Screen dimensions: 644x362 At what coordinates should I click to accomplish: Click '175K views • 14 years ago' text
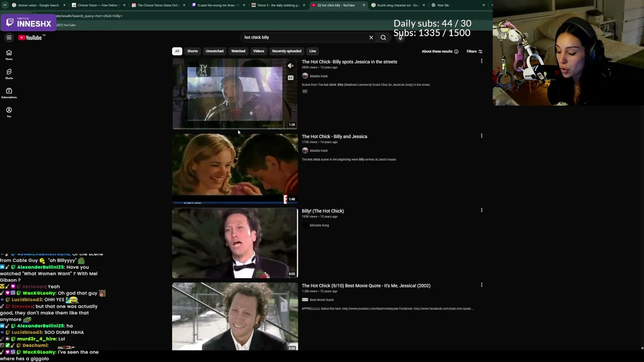(x=319, y=142)
